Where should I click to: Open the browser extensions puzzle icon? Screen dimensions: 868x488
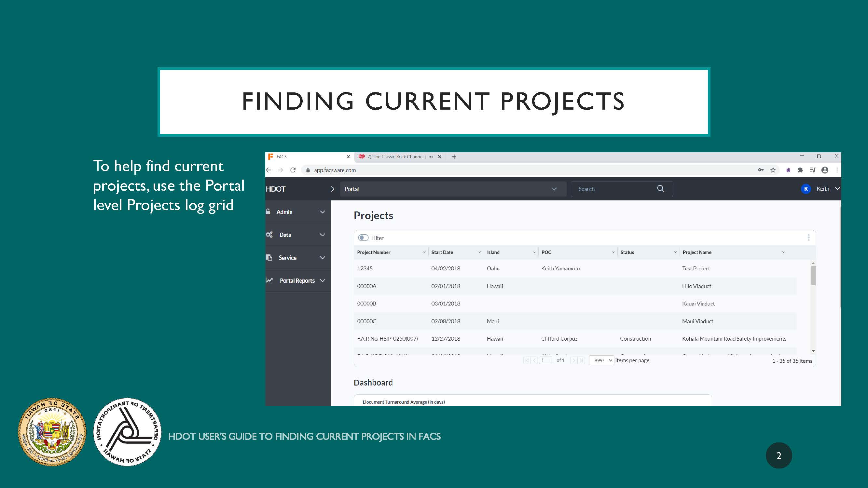pos(801,170)
